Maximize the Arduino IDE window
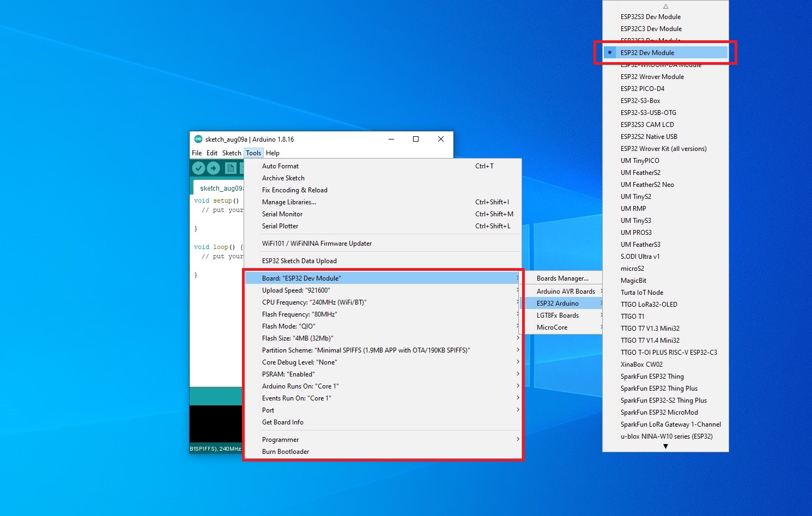Image resolution: width=812 pixels, height=516 pixels. tap(416, 139)
